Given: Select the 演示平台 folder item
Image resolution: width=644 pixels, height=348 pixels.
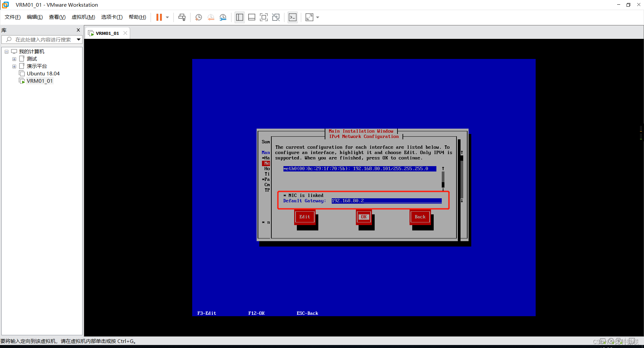Looking at the screenshot, I should [x=37, y=66].
